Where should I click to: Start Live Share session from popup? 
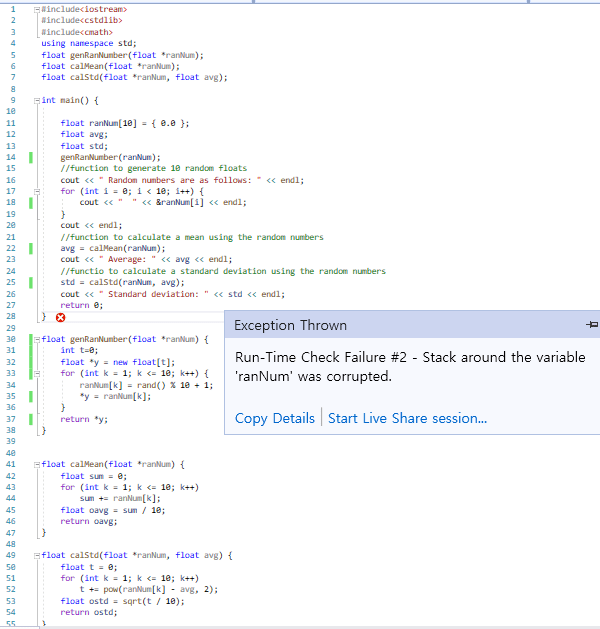pyautogui.click(x=407, y=418)
